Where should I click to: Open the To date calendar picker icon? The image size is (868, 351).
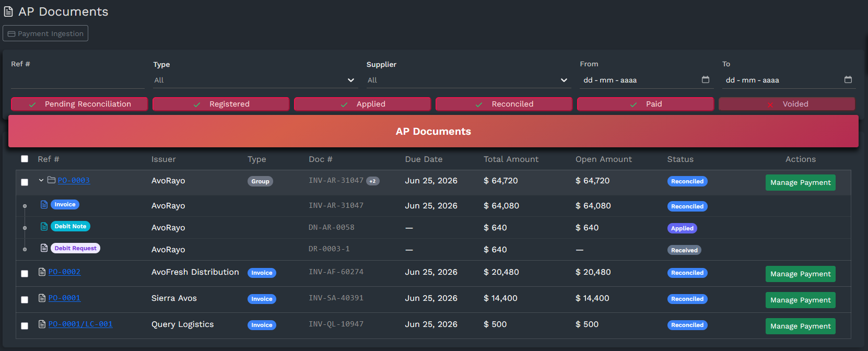848,80
